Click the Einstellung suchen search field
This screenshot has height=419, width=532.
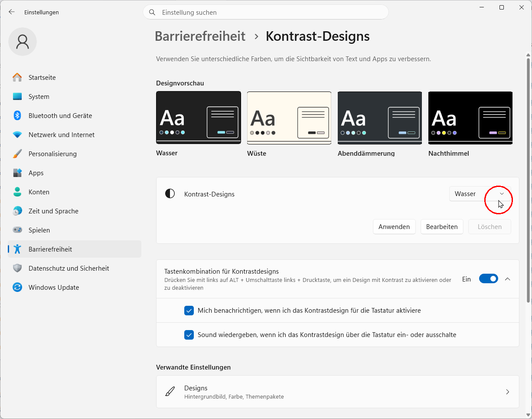[266, 12]
